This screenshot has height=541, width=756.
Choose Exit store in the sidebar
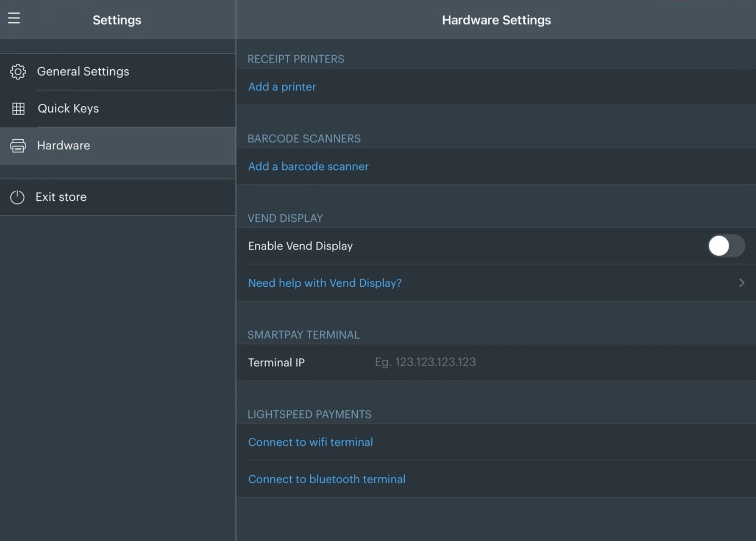pos(118,197)
